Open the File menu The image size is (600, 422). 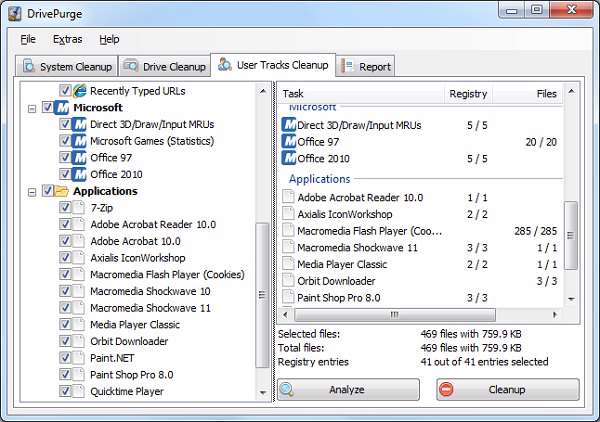click(28, 39)
